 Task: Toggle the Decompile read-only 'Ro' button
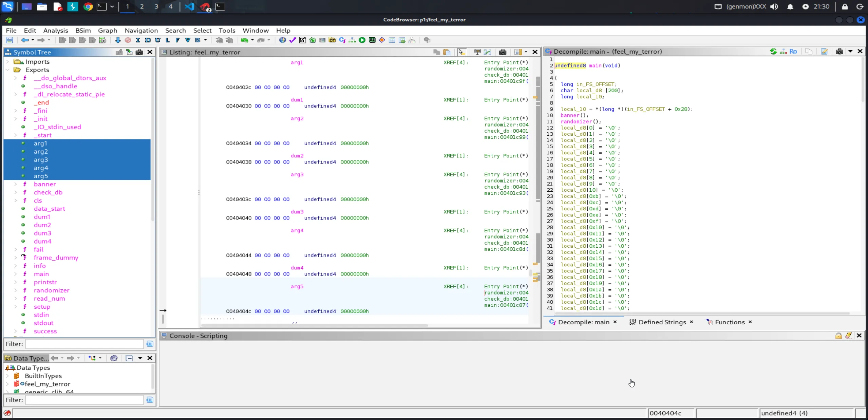(x=793, y=52)
